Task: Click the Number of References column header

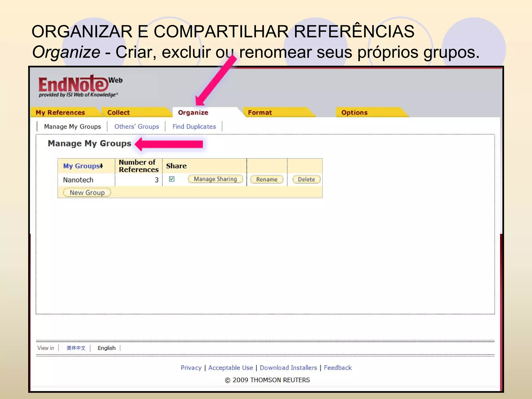Action: coord(139,166)
